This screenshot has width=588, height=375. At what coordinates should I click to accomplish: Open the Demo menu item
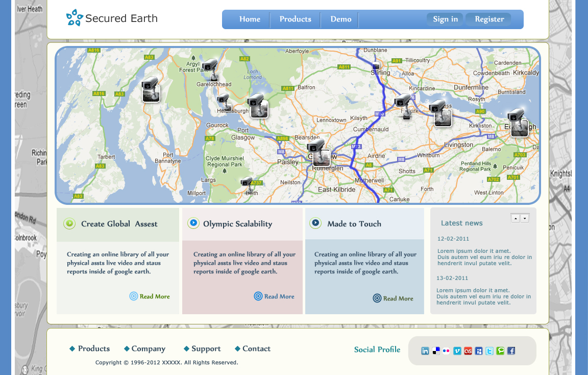(341, 19)
